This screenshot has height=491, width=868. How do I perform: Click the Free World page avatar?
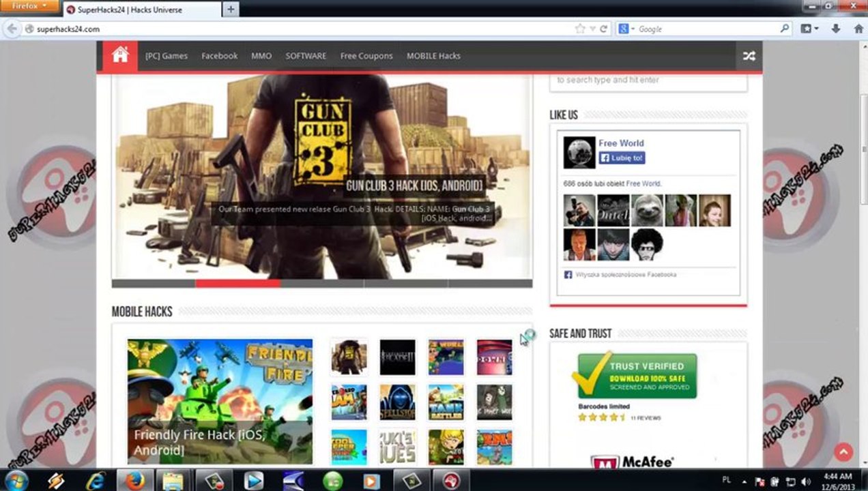pyautogui.click(x=579, y=152)
